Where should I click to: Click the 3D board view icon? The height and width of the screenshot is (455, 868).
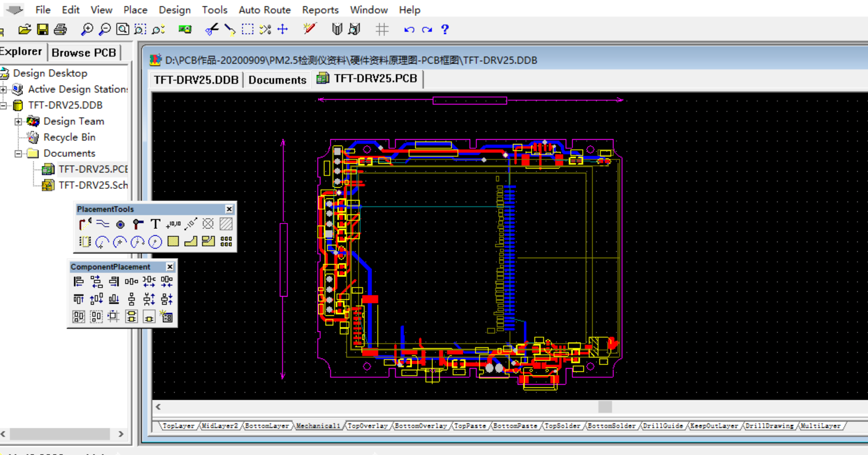click(185, 29)
